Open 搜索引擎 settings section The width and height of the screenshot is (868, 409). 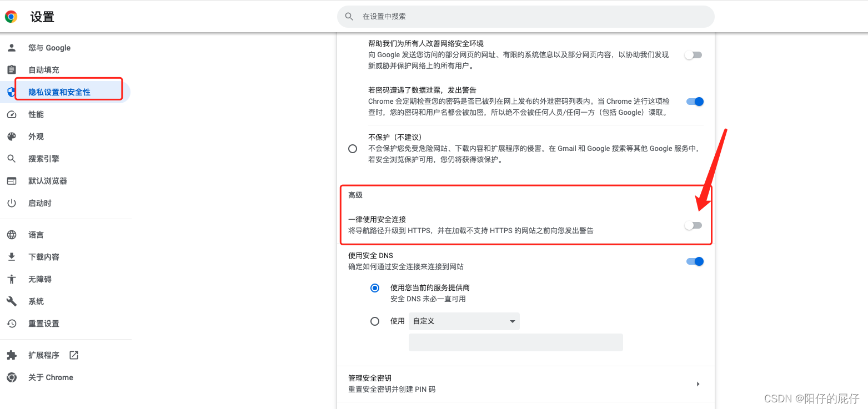(65, 159)
